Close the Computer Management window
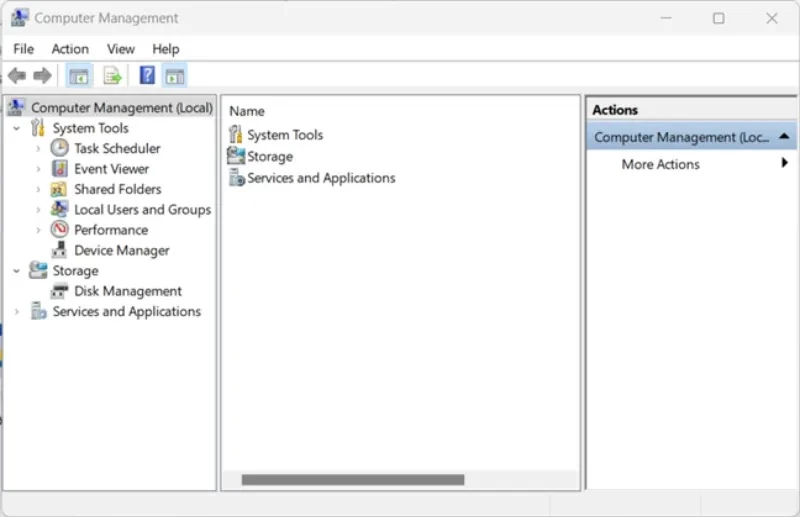Viewport: 800px width, 517px height. tap(771, 18)
